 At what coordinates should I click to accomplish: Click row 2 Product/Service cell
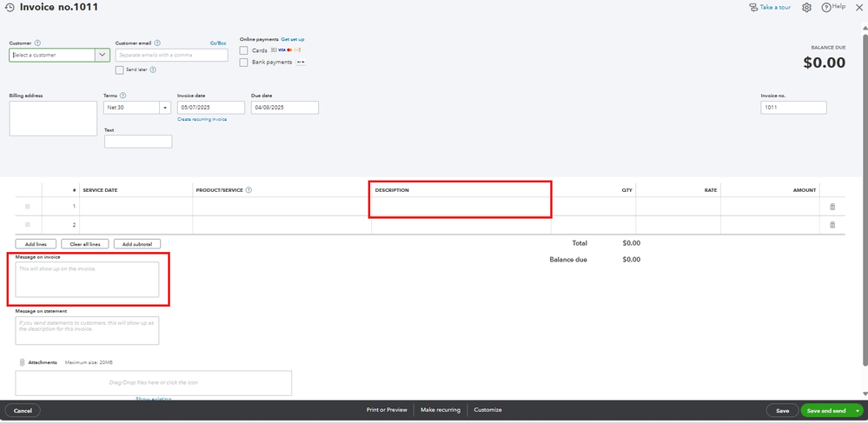pyautogui.click(x=282, y=225)
